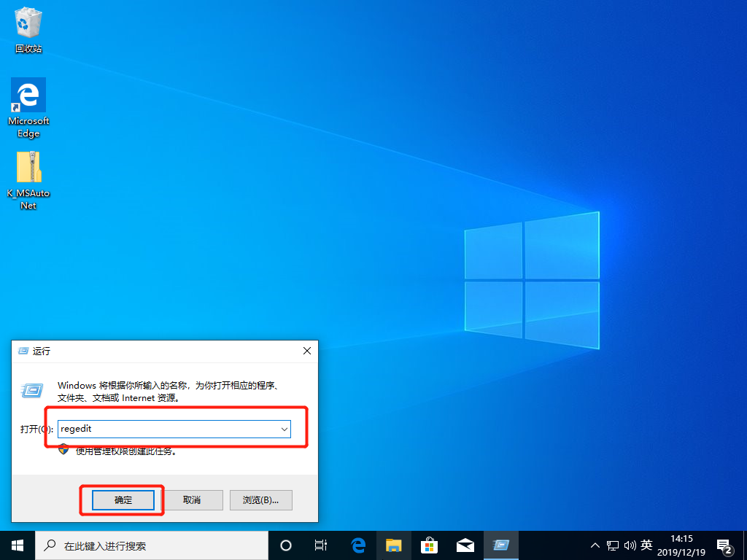Open Microsoft Store from the taskbar
747x560 pixels.
429,545
